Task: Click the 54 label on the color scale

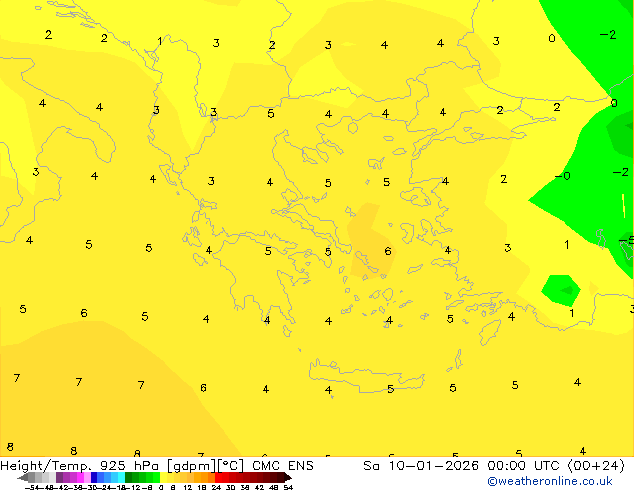Action: click(288, 488)
